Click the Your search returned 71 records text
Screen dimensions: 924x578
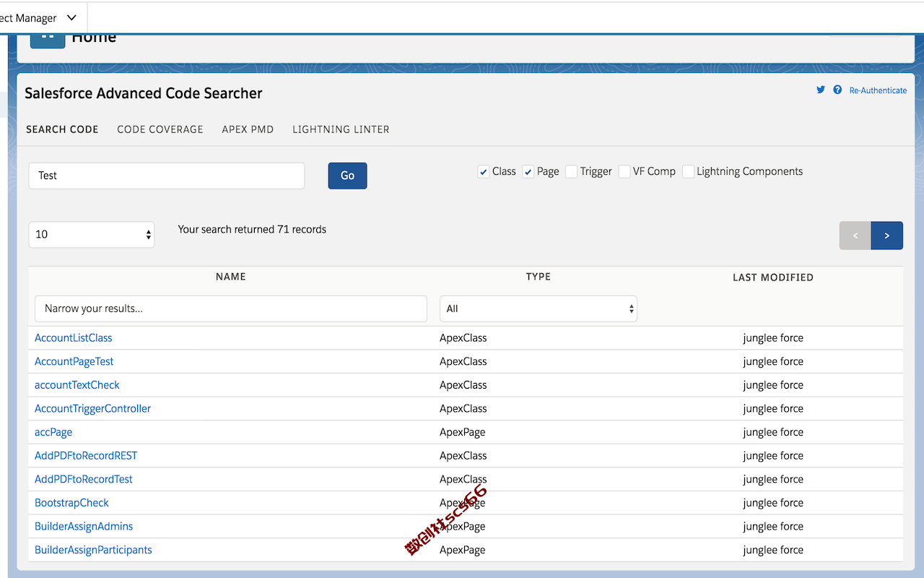[x=252, y=230]
